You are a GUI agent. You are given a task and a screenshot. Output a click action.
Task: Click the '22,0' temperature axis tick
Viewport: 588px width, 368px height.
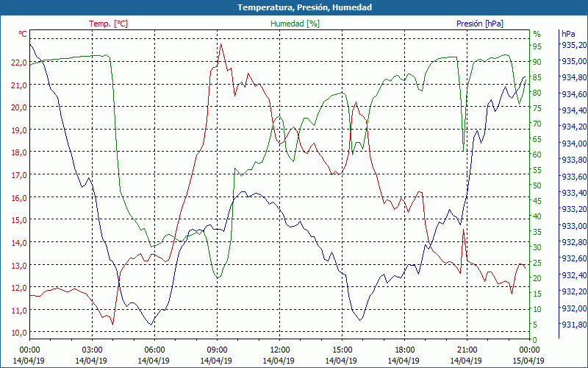click(19, 63)
